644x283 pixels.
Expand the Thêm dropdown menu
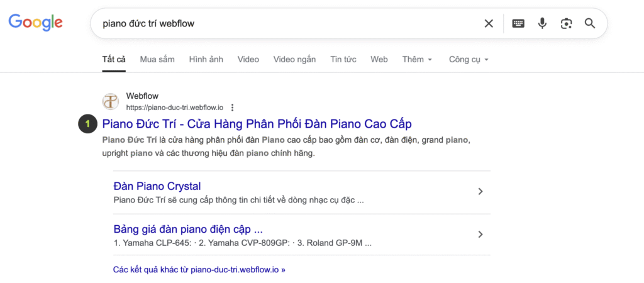pos(418,60)
